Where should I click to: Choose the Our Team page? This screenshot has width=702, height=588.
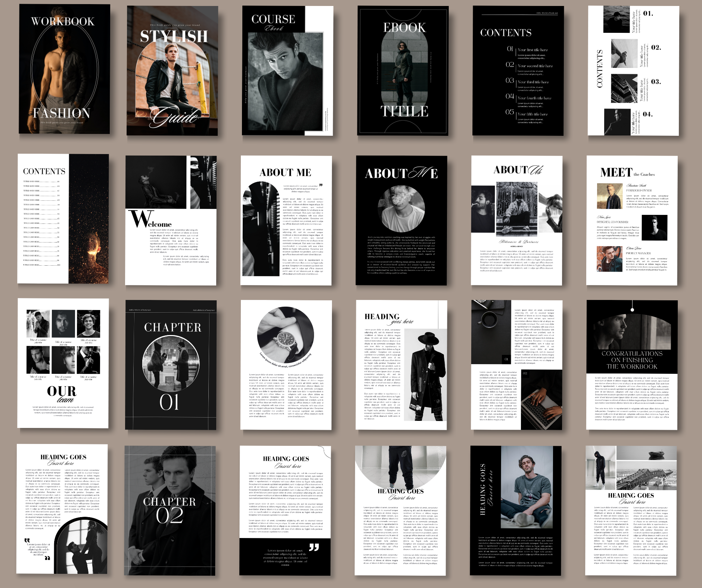63,363
